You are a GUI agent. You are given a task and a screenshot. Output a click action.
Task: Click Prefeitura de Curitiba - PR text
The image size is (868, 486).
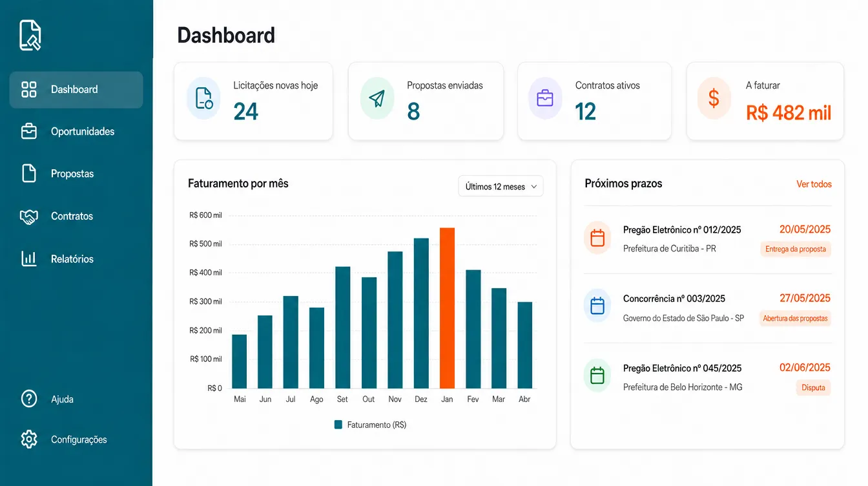pyautogui.click(x=670, y=249)
